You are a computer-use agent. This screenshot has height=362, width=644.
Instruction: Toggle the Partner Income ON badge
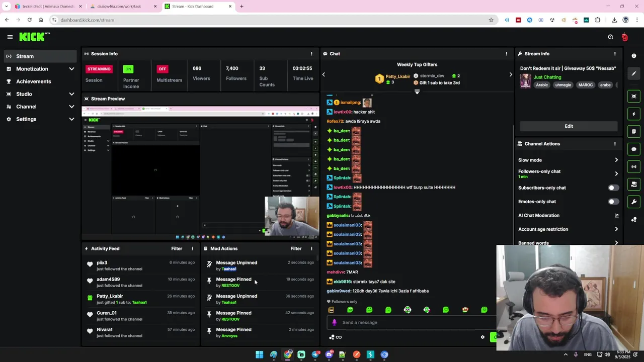(128, 69)
